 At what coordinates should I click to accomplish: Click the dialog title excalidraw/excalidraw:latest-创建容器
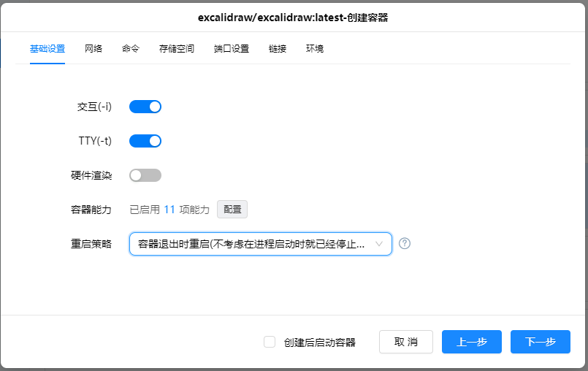tap(293, 18)
